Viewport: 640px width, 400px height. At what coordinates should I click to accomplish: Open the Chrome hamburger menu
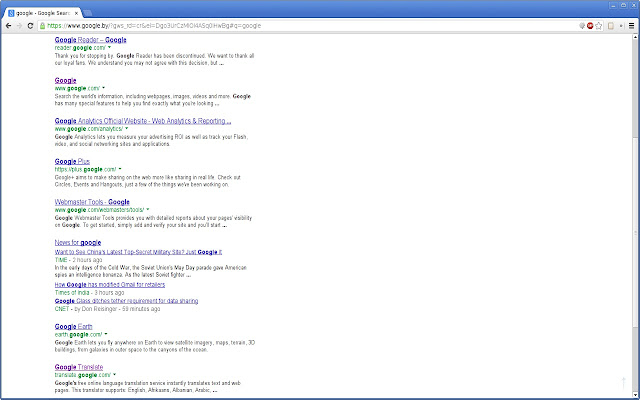[x=631, y=26]
